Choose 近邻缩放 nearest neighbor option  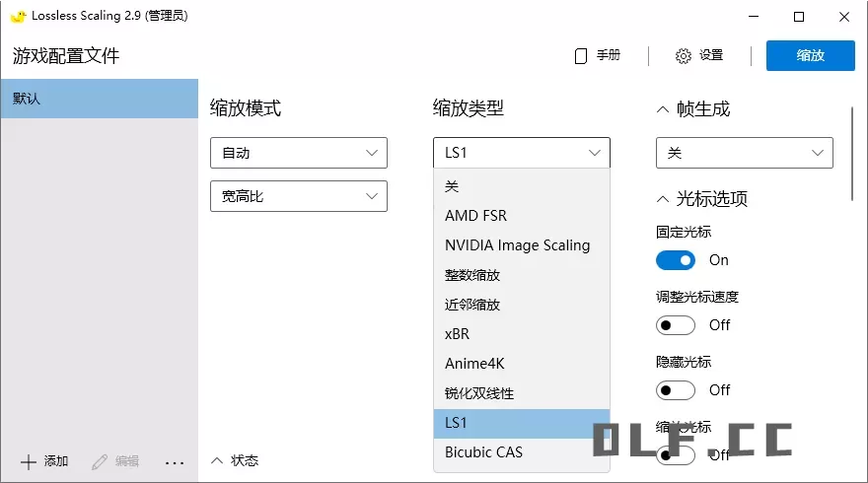coord(522,305)
